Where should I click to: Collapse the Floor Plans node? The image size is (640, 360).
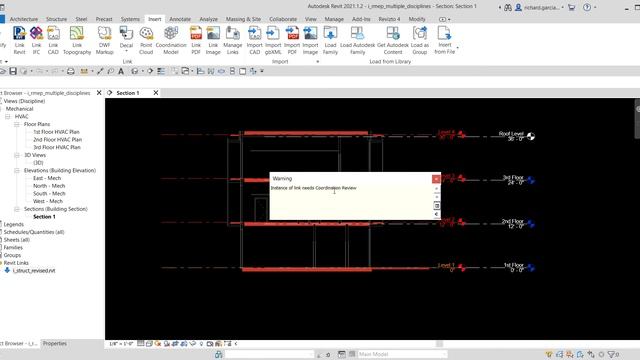pyautogui.click(x=17, y=124)
